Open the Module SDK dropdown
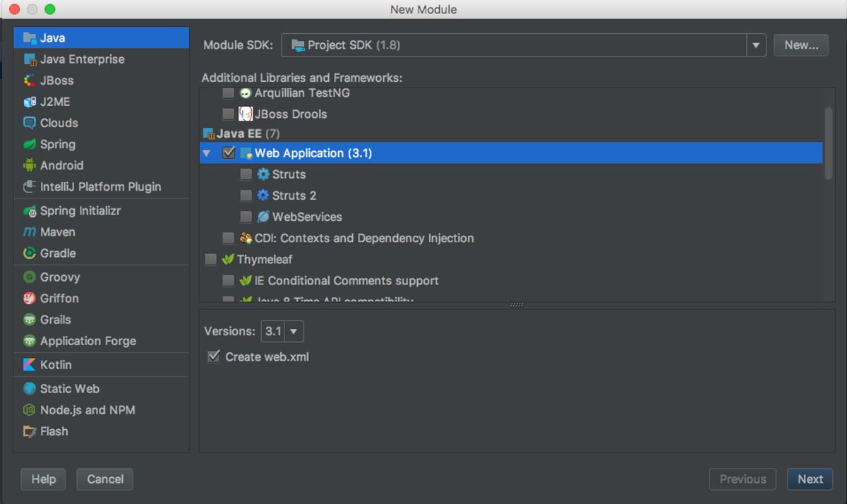 [755, 45]
